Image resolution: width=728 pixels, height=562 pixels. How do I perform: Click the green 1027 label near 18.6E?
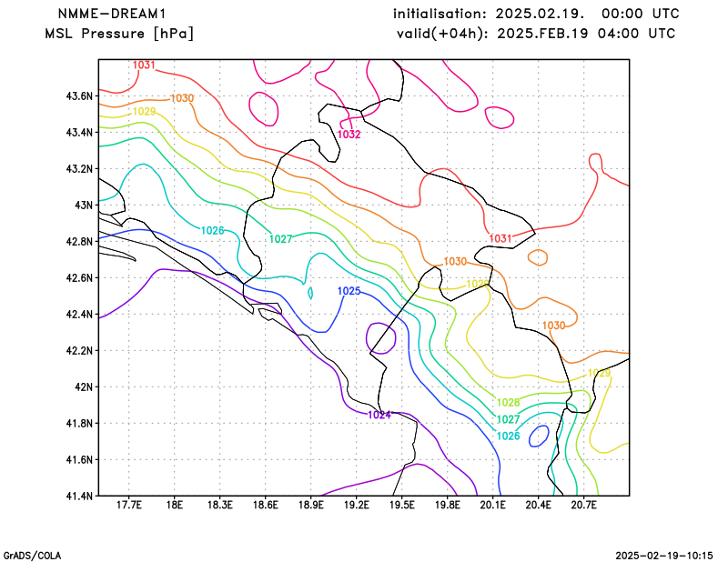[x=280, y=239]
